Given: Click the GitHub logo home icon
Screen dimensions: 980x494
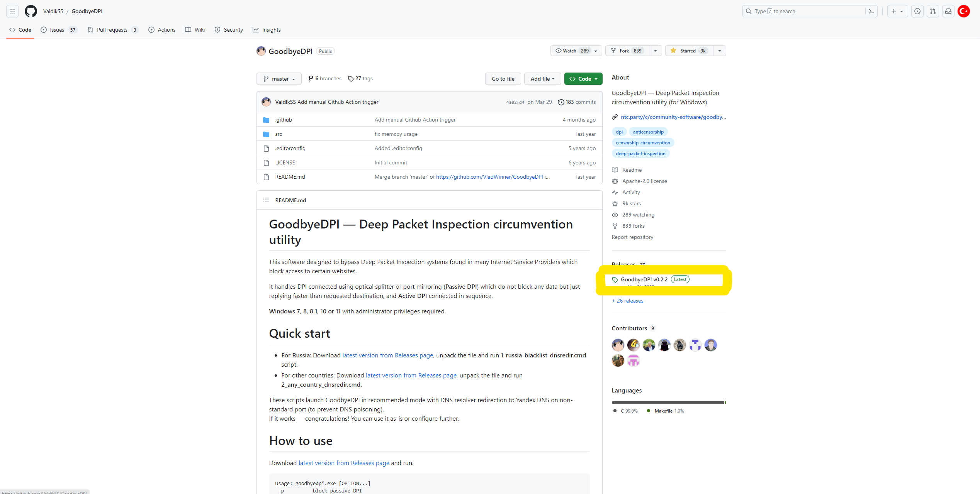Looking at the screenshot, I should pos(31,11).
